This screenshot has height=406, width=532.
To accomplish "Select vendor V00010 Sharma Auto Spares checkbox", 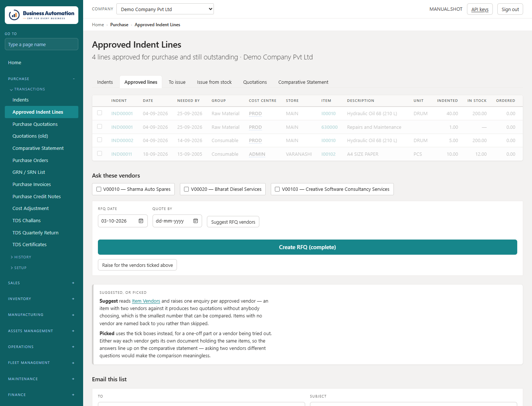I will pos(99,189).
